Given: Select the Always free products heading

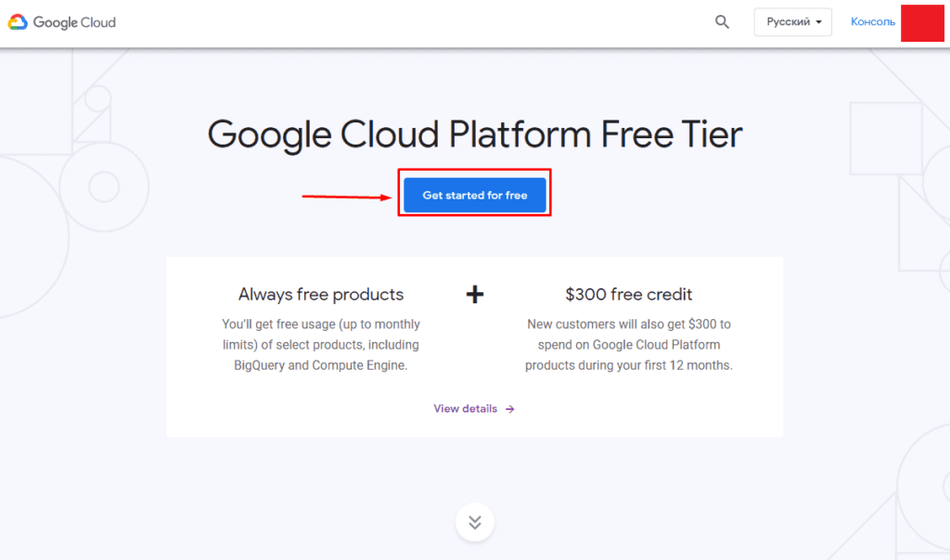Looking at the screenshot, I should 321,295.
